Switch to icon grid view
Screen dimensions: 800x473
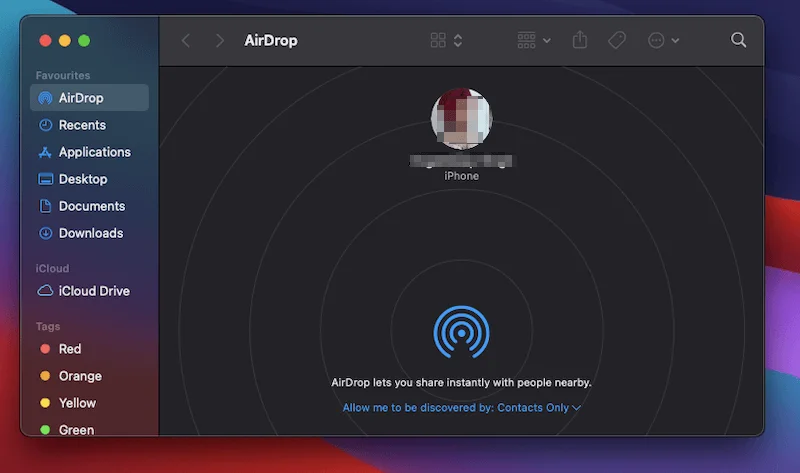tap(438, 40)
